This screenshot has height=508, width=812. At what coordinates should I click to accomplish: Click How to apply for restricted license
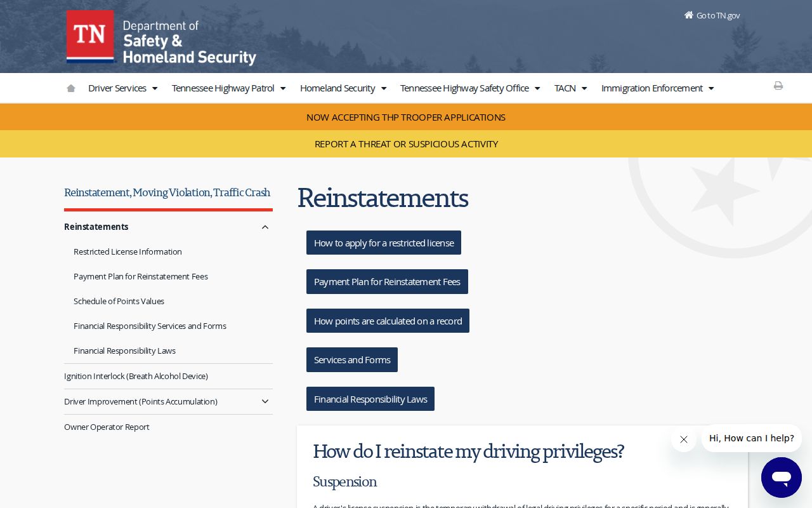[384, 243]
